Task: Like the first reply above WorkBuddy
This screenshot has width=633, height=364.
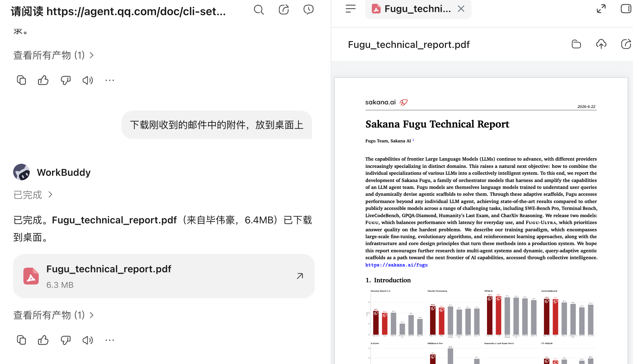Action: click(43, 80)
